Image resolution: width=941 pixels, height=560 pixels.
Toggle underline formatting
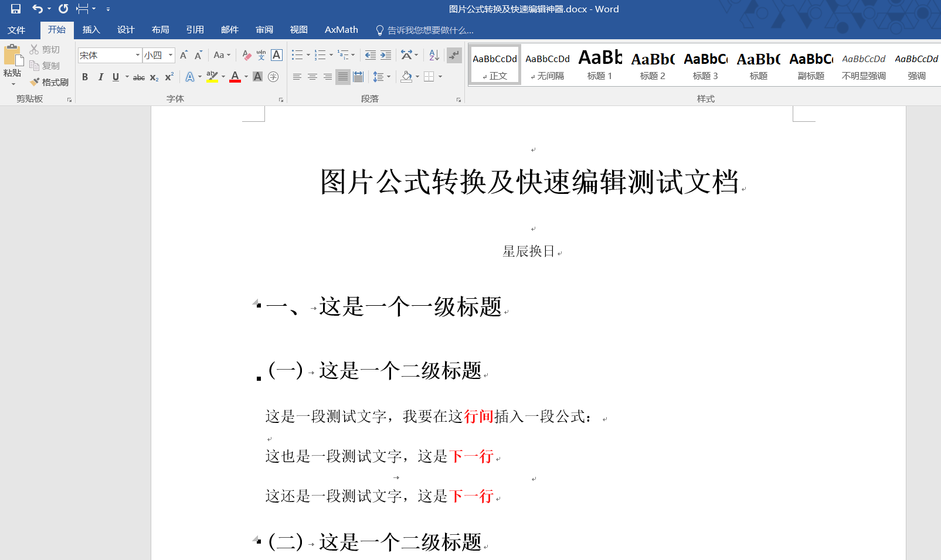[x=115, y=77]
